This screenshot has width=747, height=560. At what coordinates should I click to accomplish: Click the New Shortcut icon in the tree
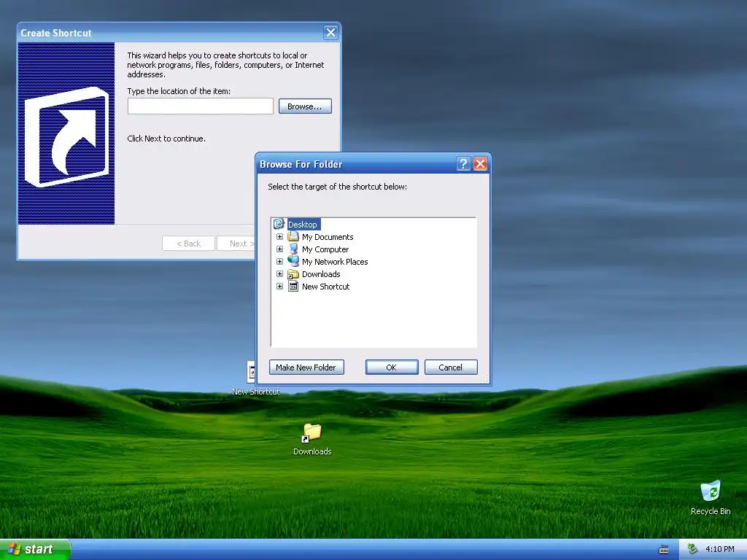[x=293, y=286]
